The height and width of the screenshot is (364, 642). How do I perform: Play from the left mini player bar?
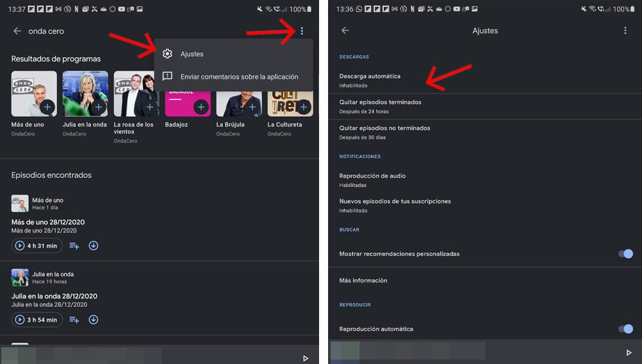pyautogui.click(x=306, y=358)
